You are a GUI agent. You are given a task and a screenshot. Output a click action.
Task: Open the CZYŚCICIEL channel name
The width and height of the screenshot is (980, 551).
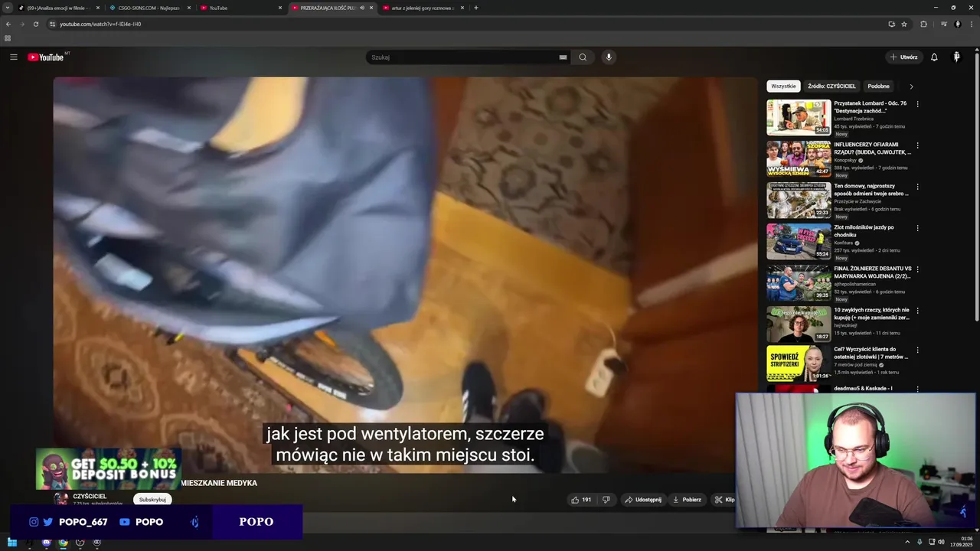pos(90,496)
